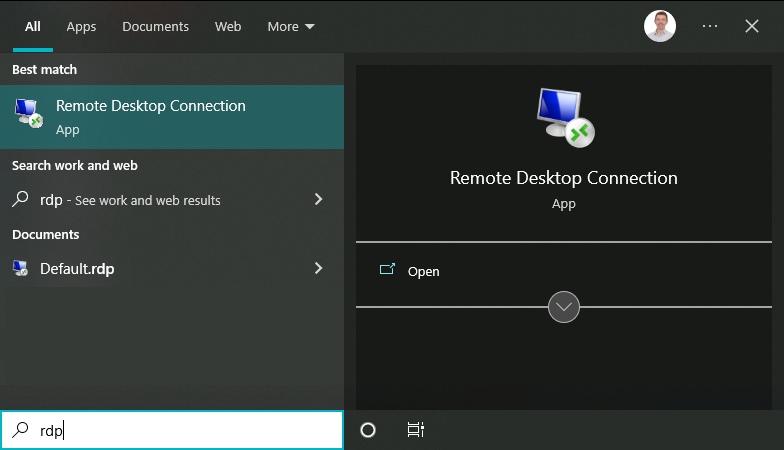Close the search panel with the X
Screen dimensions: 784x450
click(x=752, y=27)
